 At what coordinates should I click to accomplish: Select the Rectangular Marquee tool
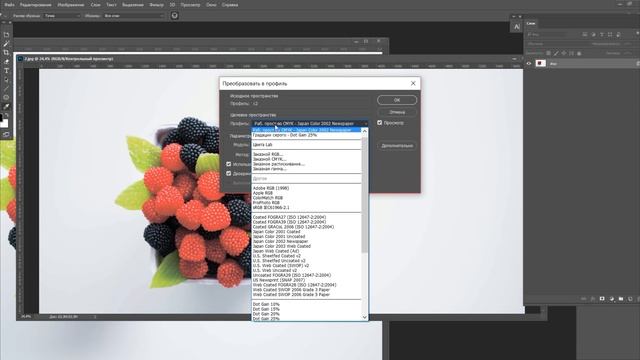[6, 35]
